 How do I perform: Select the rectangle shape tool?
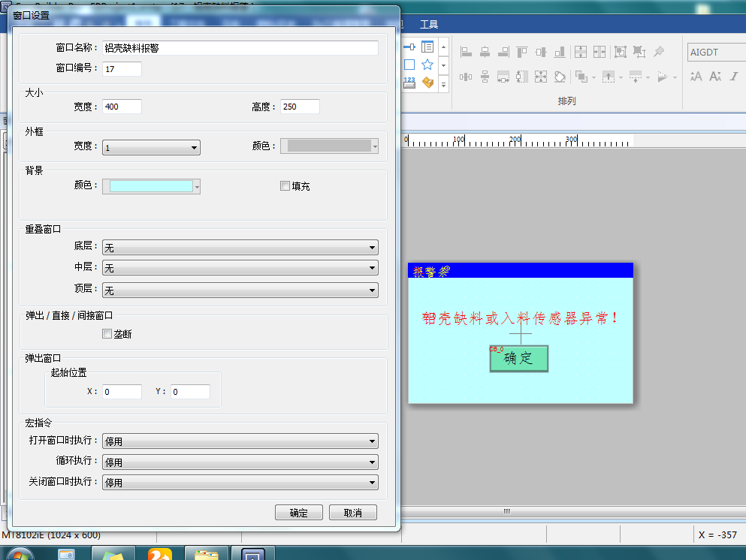(x=409, y=65)
